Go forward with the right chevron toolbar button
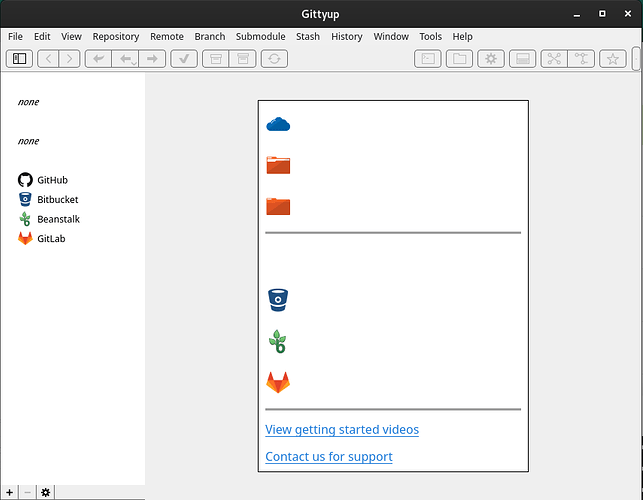The image size is (643, 500). click(x=69, y=59)
